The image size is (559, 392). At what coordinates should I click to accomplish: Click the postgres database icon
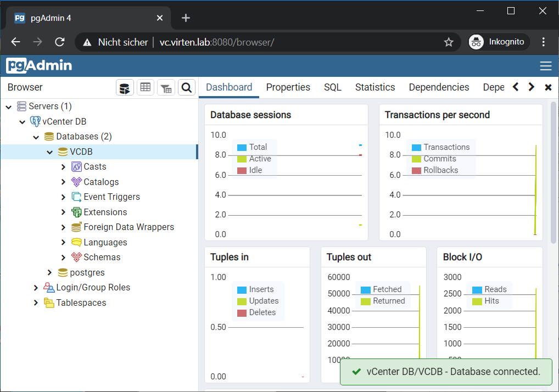tap(63, 273)
